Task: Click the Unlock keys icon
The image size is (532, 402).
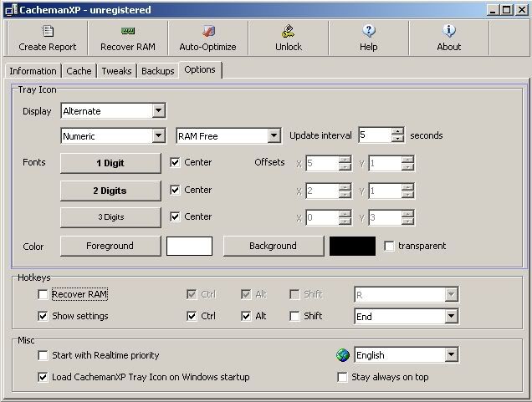Action: (x=288, y=32)
